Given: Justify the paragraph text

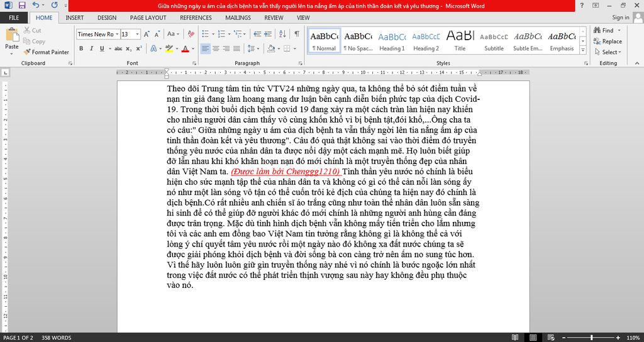Looking at the screenshot, I should tap(236, 48).
